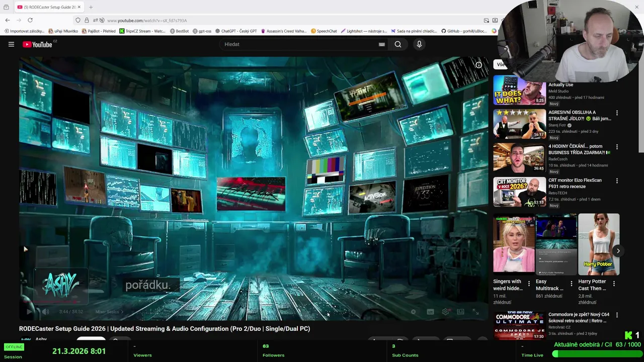The image size is (644, 362).
Task: Open the YouTube hamburger guide menu
Action: coord(11,44)
